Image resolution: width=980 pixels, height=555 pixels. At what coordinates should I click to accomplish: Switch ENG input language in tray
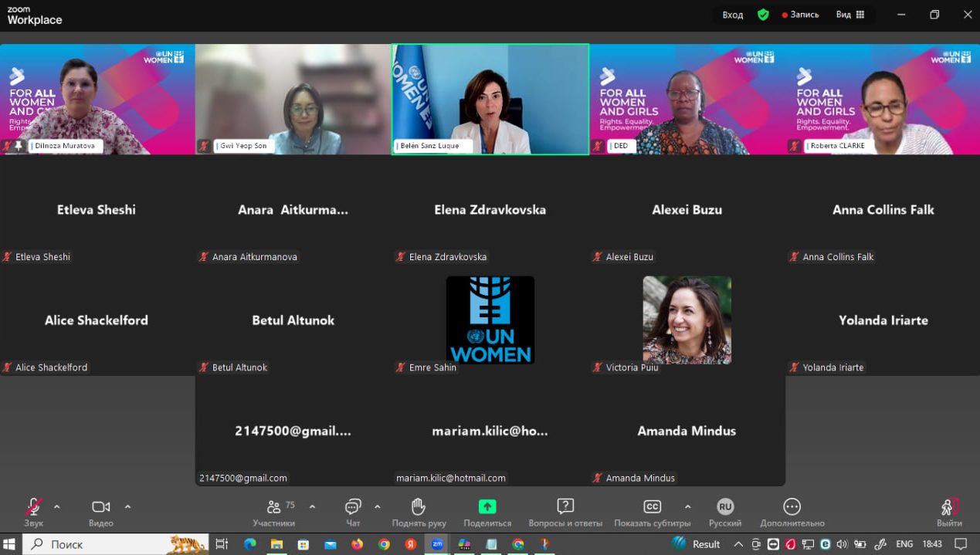[904, 544]
